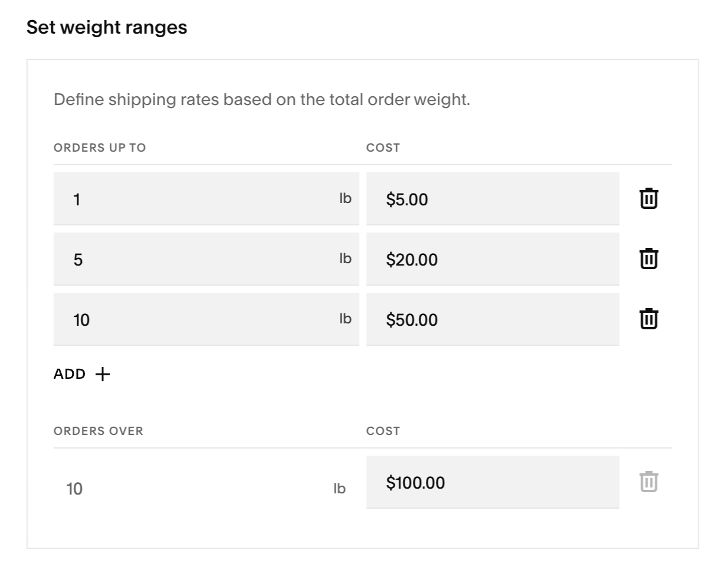Click the ORDERS OVER column header
Image resolution: width=728 pixels, height=576 pixels.
(x=99, y=431)
